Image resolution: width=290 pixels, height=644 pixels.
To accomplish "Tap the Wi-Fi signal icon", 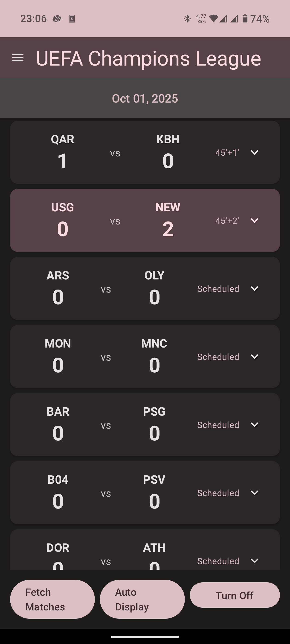I will 213,19.
